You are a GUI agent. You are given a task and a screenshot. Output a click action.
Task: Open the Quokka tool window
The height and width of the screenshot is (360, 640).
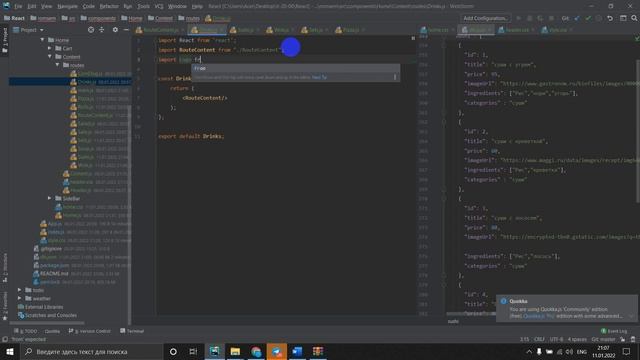(x=52, y=331)
